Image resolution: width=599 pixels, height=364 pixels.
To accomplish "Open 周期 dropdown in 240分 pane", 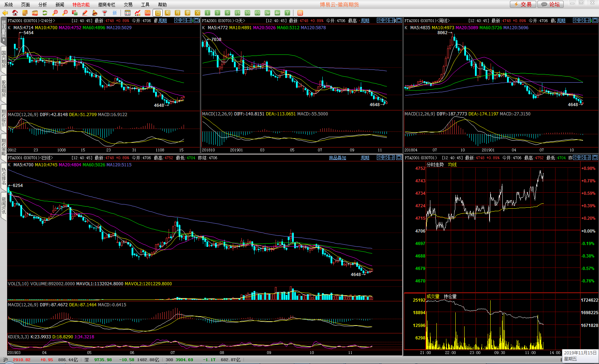I will coord(163,21).
